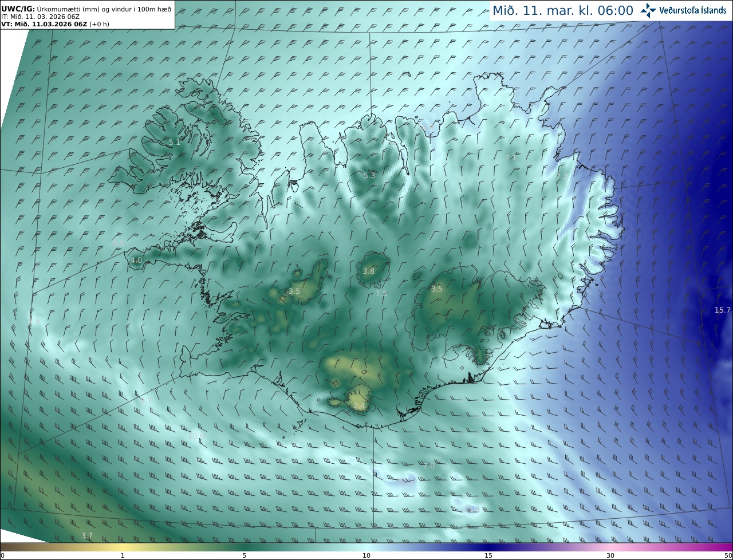Click the Veðurstofa Íslands logo
733x560 pixels.
click(x=683, y=10)
